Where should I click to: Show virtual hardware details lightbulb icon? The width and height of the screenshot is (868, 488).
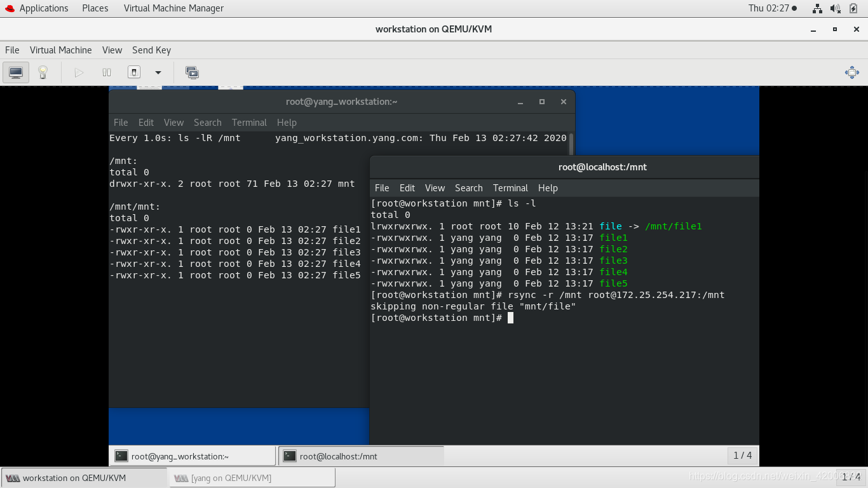point(43,72)
